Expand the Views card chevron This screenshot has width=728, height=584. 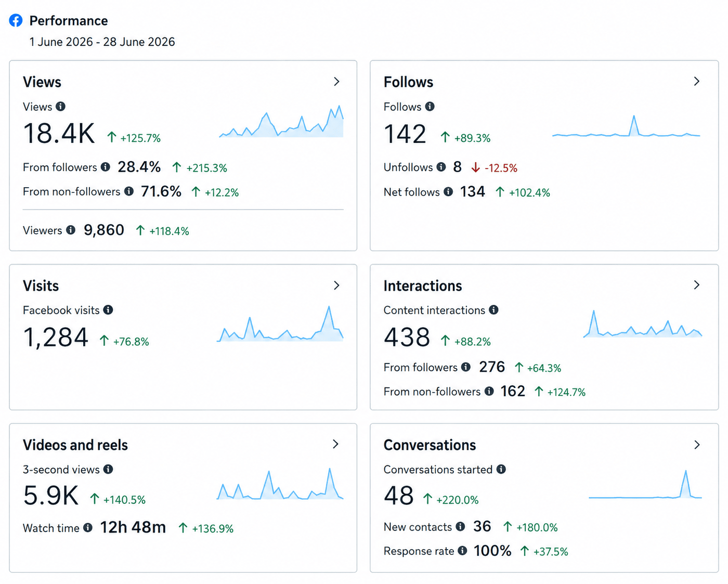click(x=336, y=82)
